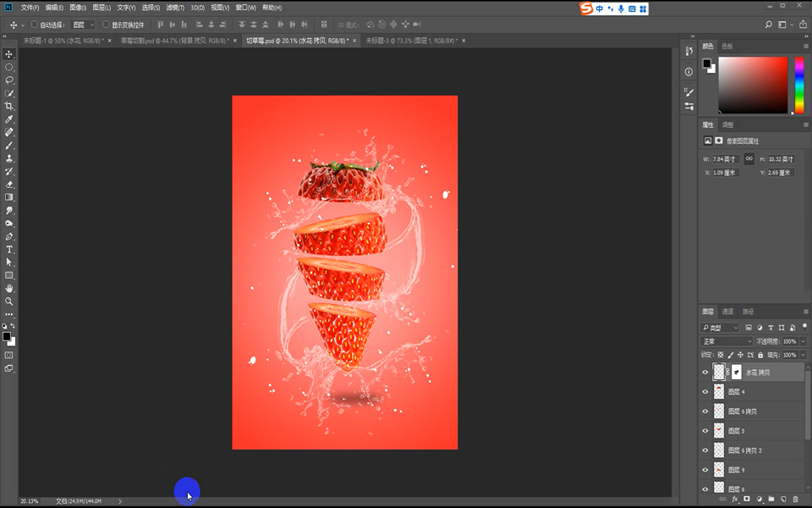Pick the Eyedropper tool
The height and width of the screenshot is (508, 812).
pos(9,119)
